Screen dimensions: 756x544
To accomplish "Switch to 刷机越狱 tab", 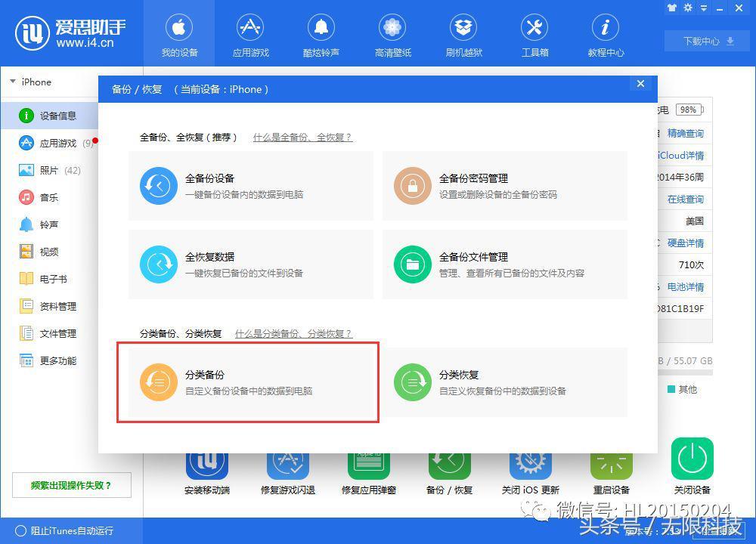I will coord(463,36).
